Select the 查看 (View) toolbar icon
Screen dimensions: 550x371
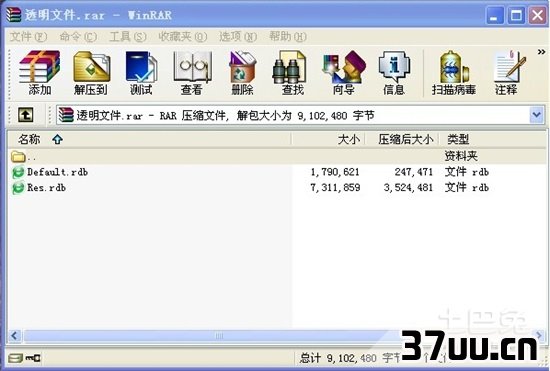[192, 73]
